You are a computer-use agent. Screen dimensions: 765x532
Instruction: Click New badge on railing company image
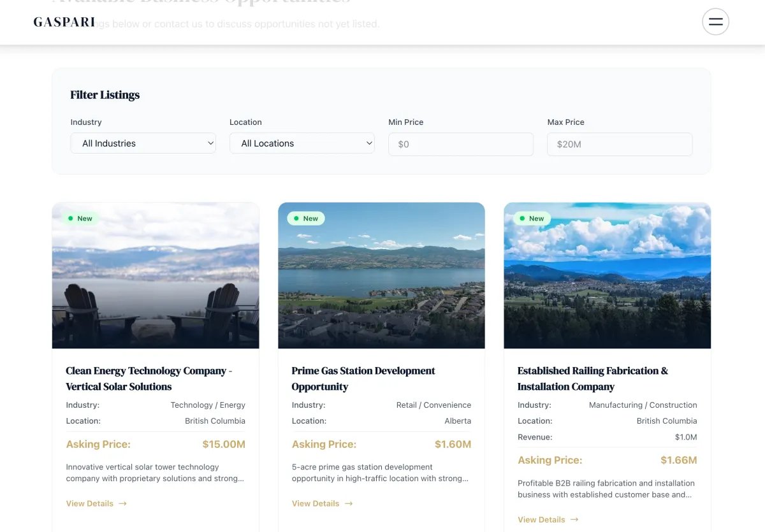click(x=532, y=219)
